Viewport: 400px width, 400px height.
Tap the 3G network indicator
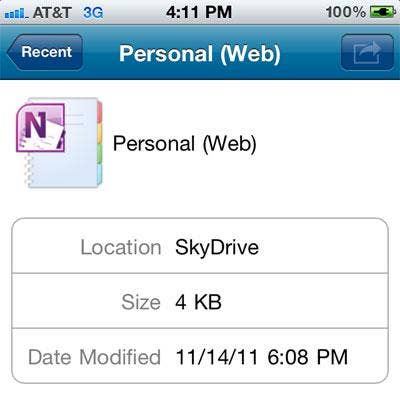[93, 13]
